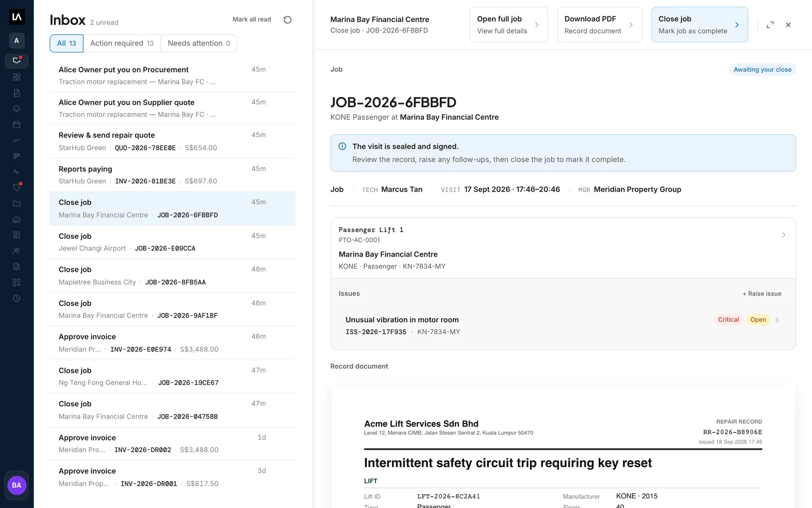The height and width of the screenshot is (508, 812).
Task: Open the Unusual vibration issue chevron
Action: point(777,320)
